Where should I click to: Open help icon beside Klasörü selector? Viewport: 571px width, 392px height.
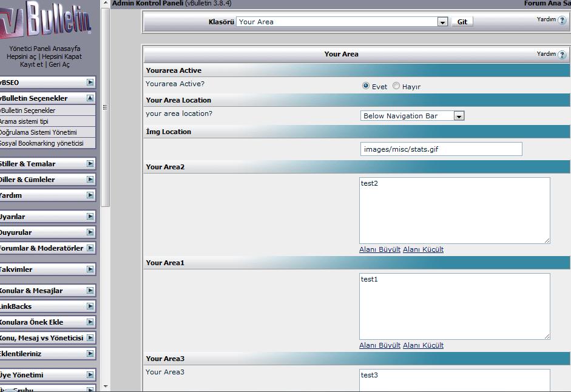point(562,20)
